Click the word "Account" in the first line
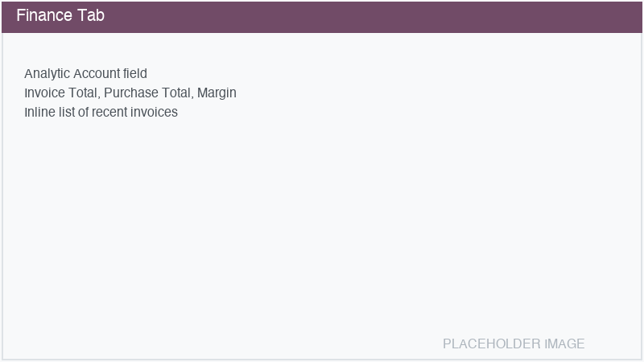The image size is (644, 362). pos(96,74)
